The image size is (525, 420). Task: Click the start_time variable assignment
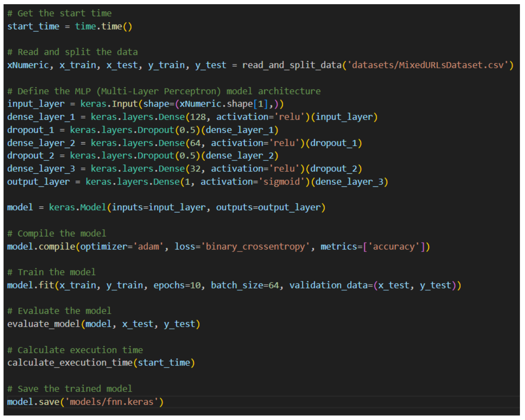pos(33,26)
